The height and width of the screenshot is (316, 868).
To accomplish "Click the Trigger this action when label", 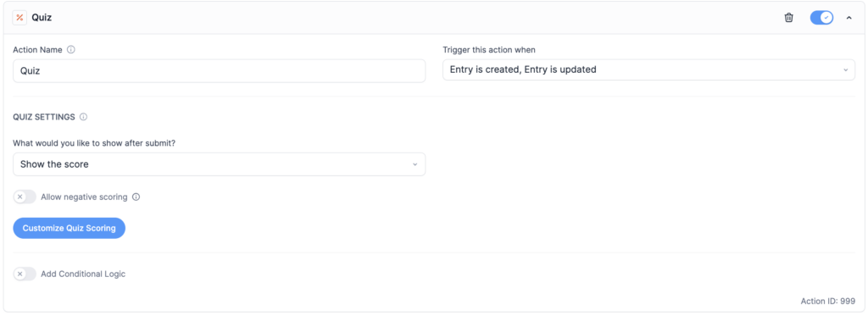I will pyautogui.click(x=489, y=50).
